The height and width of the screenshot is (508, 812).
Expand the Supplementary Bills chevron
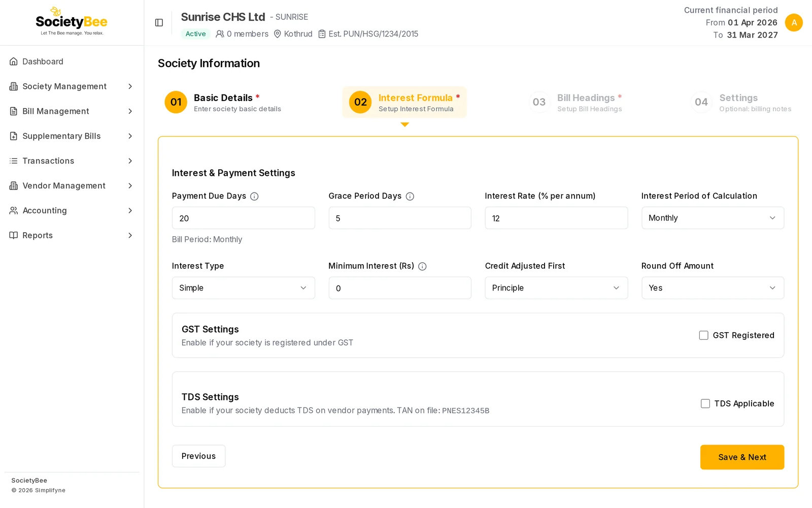click(x=130, y=136)
